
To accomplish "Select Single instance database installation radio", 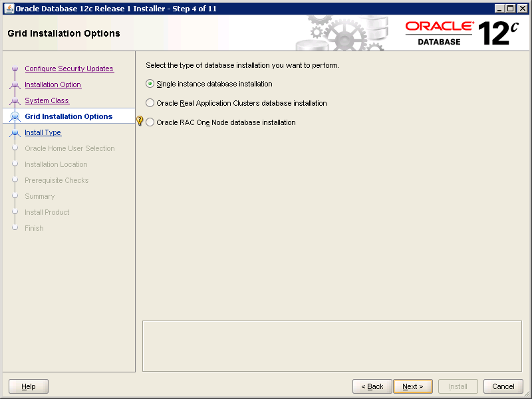I will (150, 84).
